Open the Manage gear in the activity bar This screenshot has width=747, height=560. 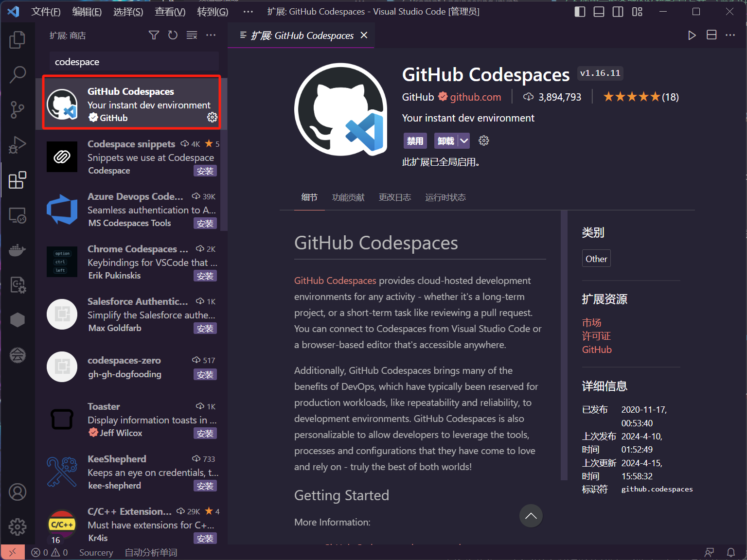pyautogui.click(x=18, y=526)
